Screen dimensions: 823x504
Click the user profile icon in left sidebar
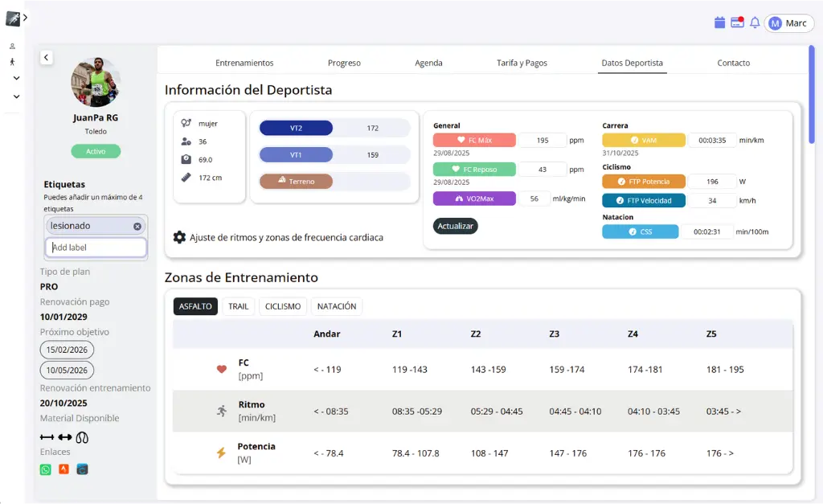12,46
